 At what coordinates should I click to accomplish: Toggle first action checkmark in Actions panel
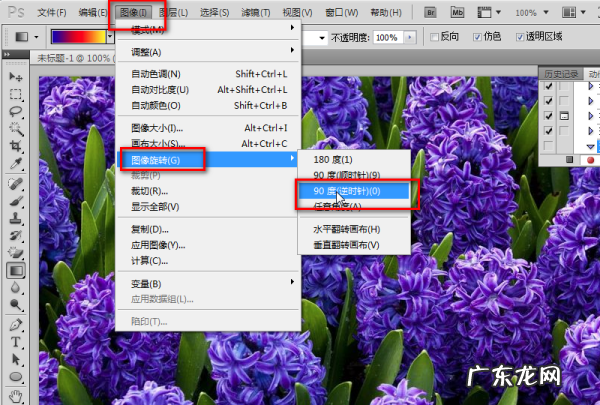pyautogui.click(x=548, y=86)
